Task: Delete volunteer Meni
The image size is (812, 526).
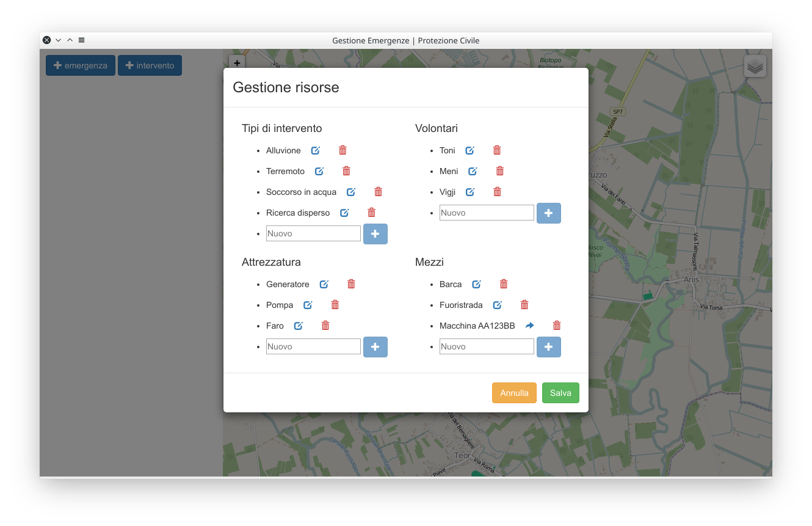Action: 500,171
